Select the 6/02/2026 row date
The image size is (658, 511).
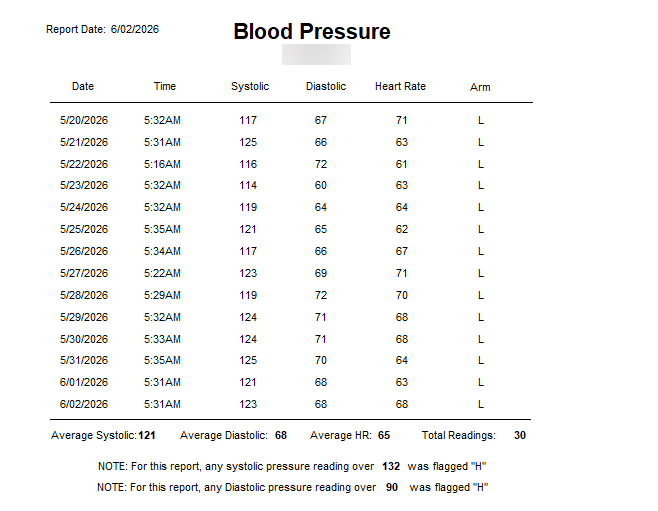(x=84, y=404)
